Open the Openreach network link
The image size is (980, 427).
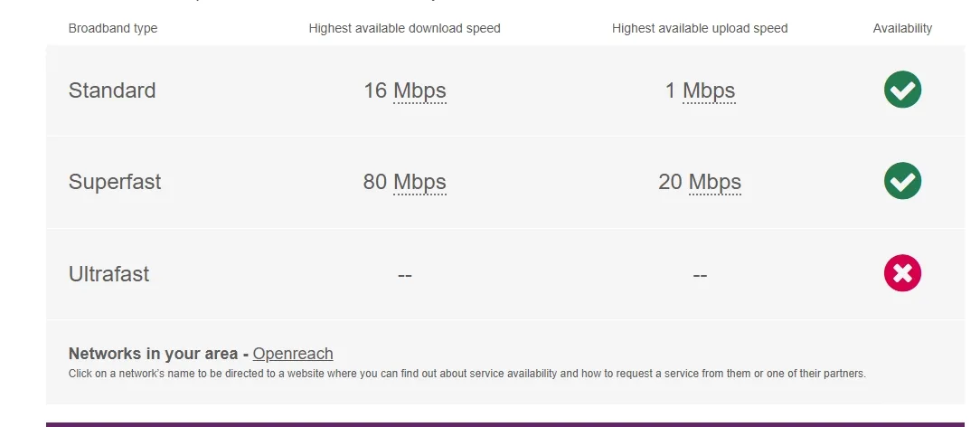293,353
